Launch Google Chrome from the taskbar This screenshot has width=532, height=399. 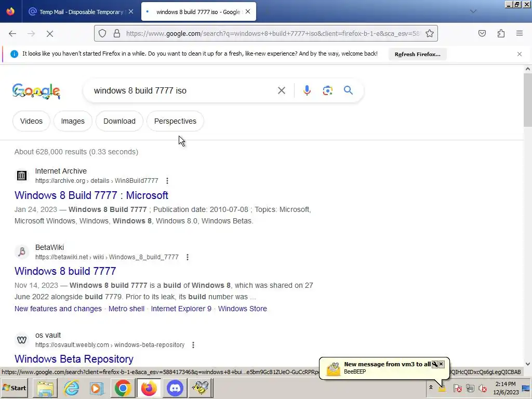point(123,388)
